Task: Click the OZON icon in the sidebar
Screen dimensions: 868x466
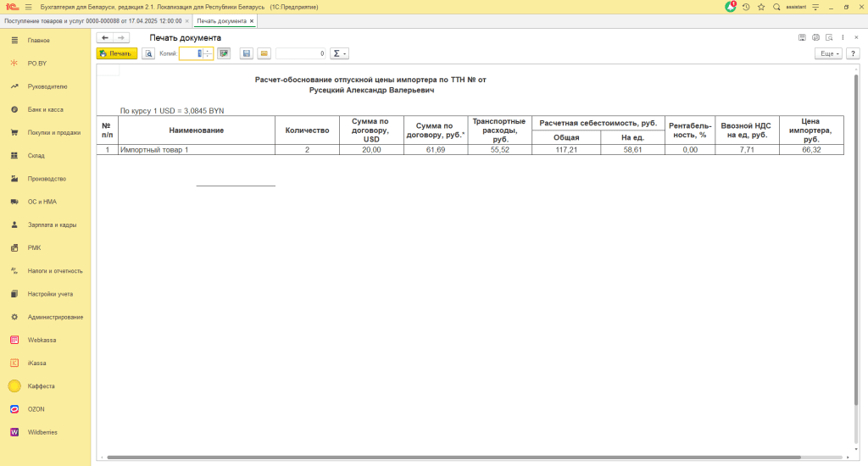Action: coord(14,409)
